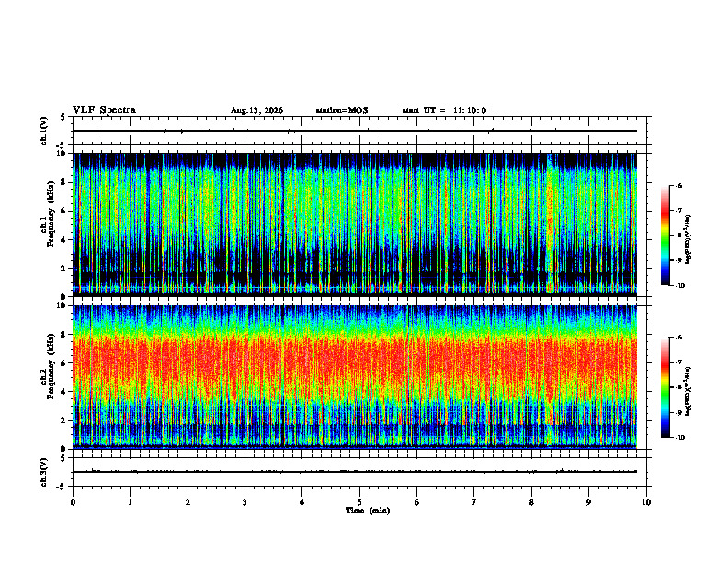Click the '-10' label on ch.1 color scale

(679, 285)
